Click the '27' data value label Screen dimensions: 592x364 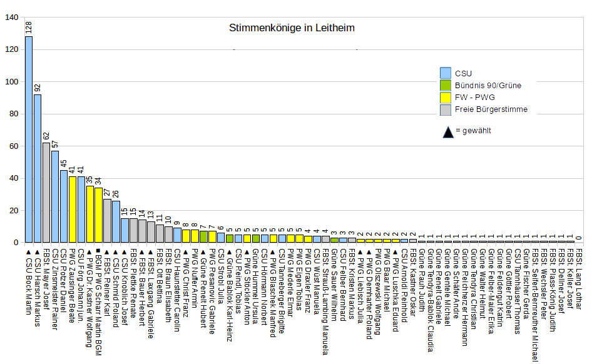pyautogui.click(x=107, y=193)
